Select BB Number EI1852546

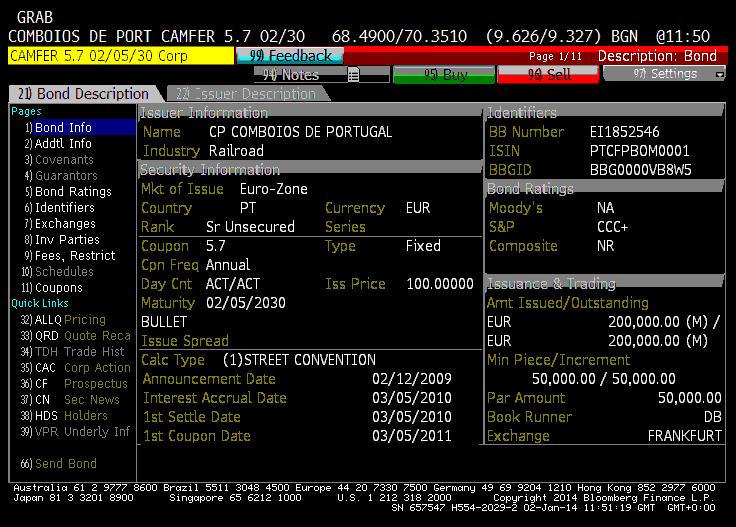tap(624, 132)
